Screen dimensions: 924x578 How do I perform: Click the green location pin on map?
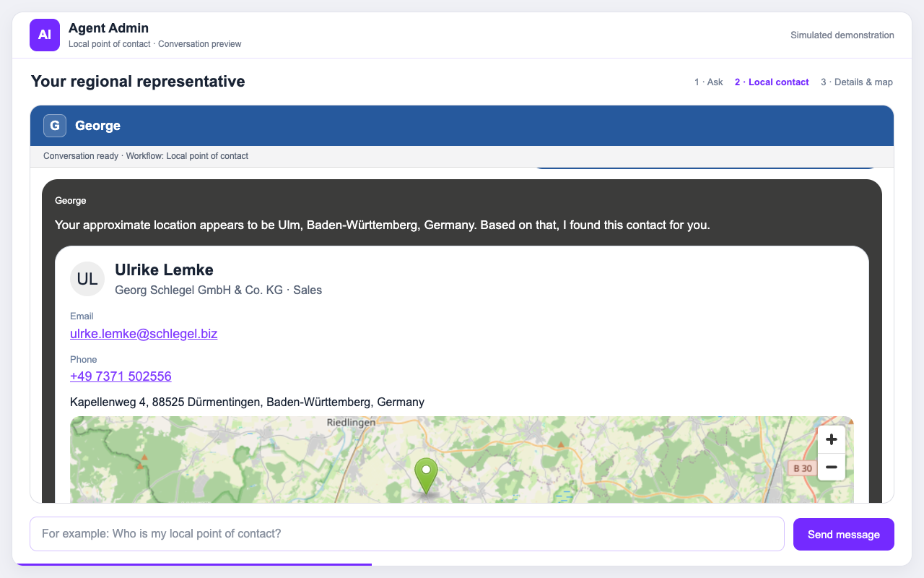(426, 476)
